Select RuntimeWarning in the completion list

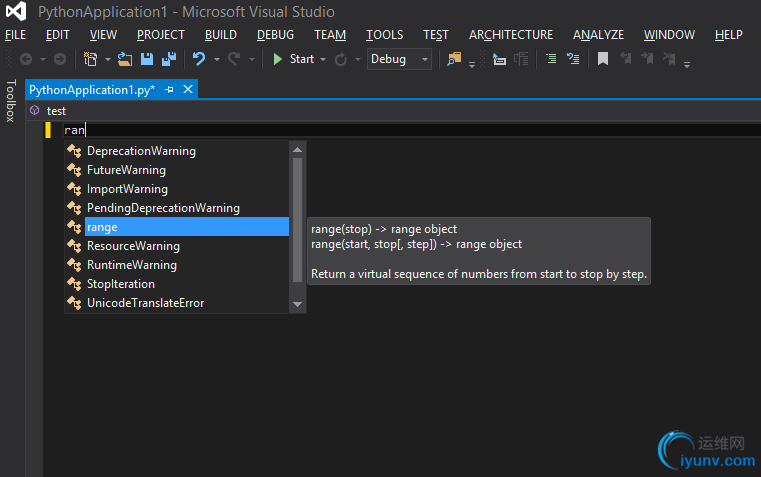(x=177, y=265)
